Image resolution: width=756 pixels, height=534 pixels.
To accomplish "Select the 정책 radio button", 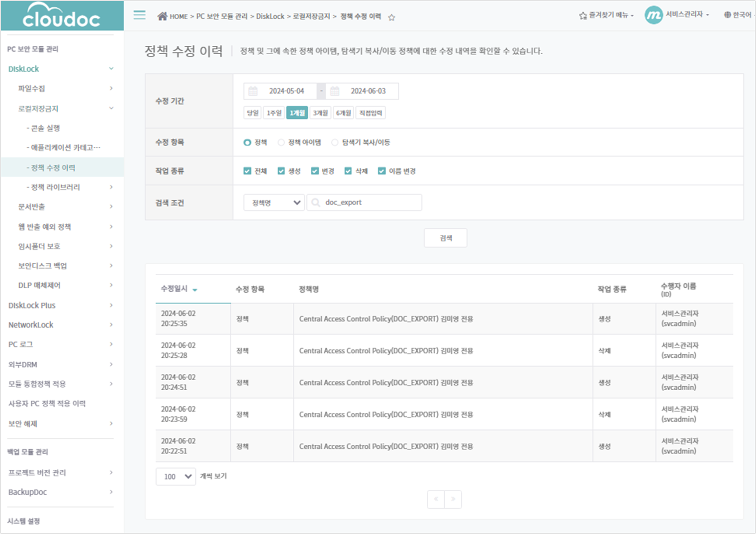I will 247,142.
